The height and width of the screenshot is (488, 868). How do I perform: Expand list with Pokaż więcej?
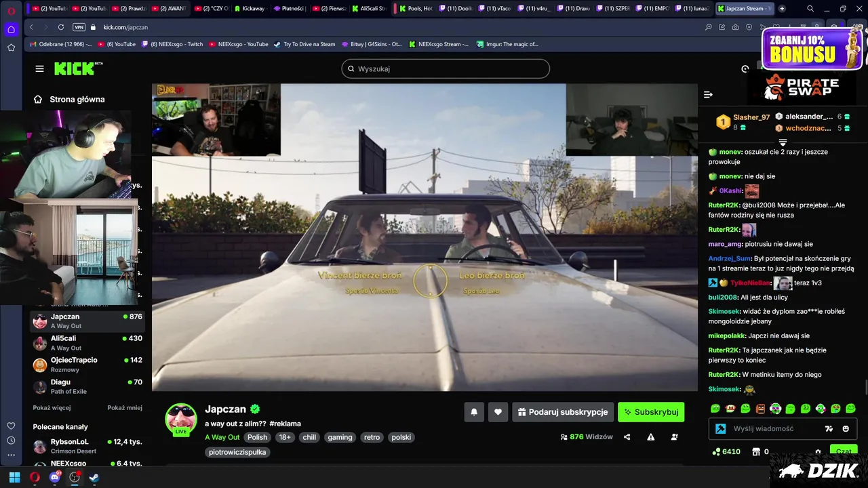[x=52, y=408]
